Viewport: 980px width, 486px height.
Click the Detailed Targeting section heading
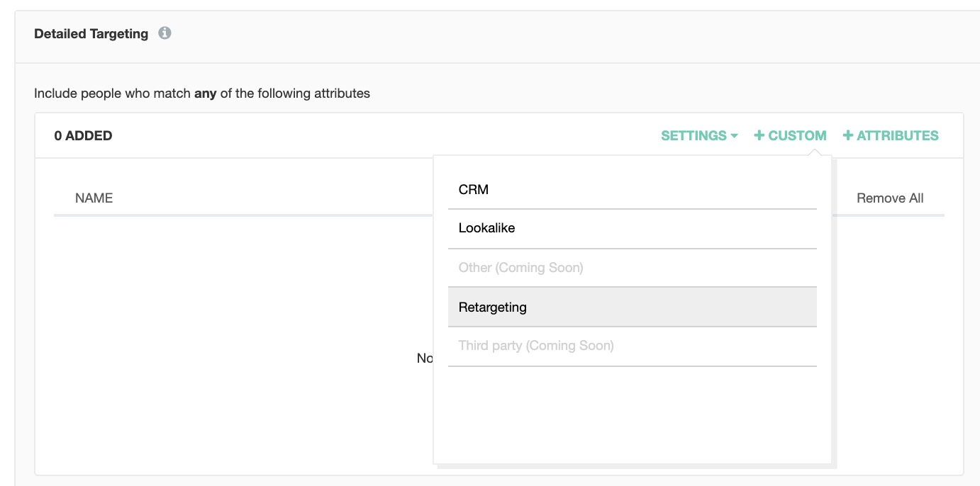91,33
